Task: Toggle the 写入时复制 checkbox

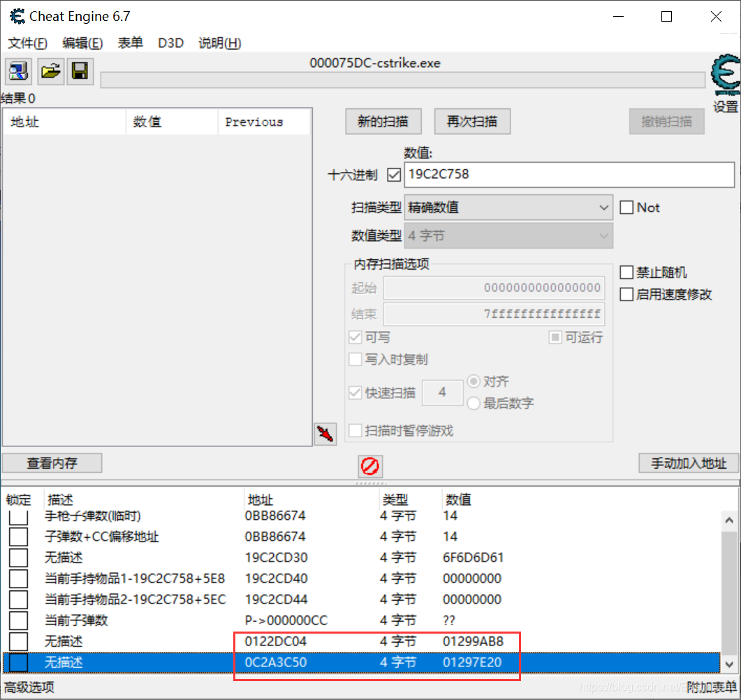Action: tap(355, 359)
